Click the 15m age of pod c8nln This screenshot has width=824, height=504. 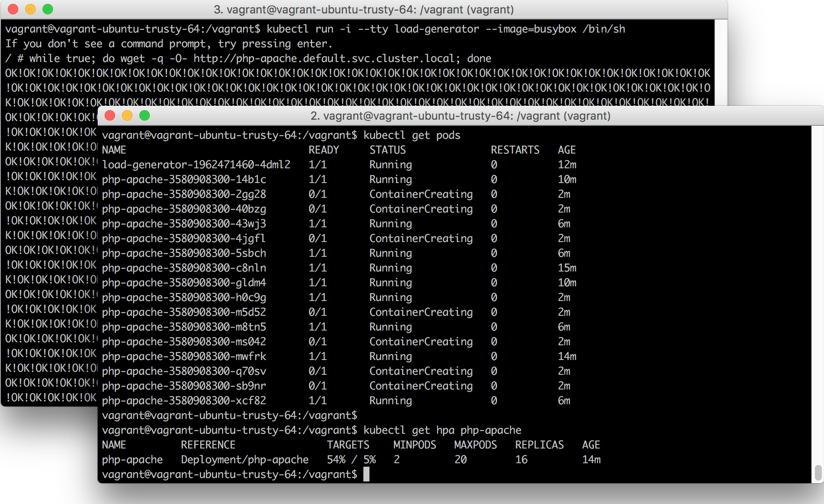coord(567,268)
